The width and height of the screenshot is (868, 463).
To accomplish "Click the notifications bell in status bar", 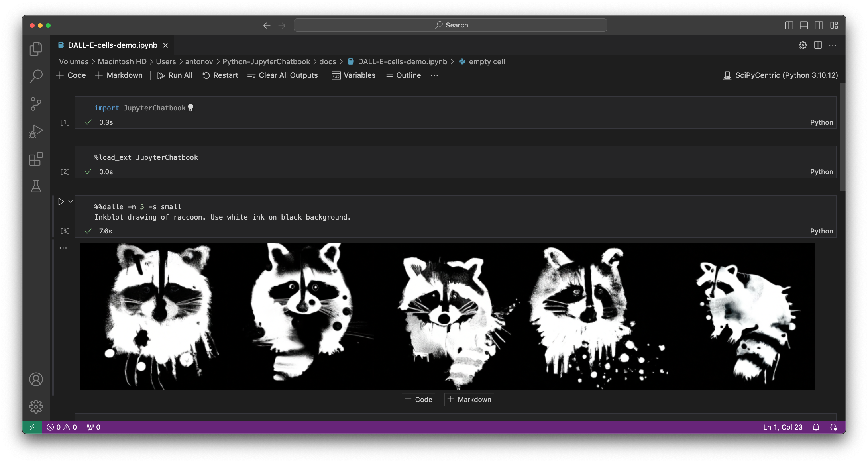I will pyautogui.click(x=816, y=427).
